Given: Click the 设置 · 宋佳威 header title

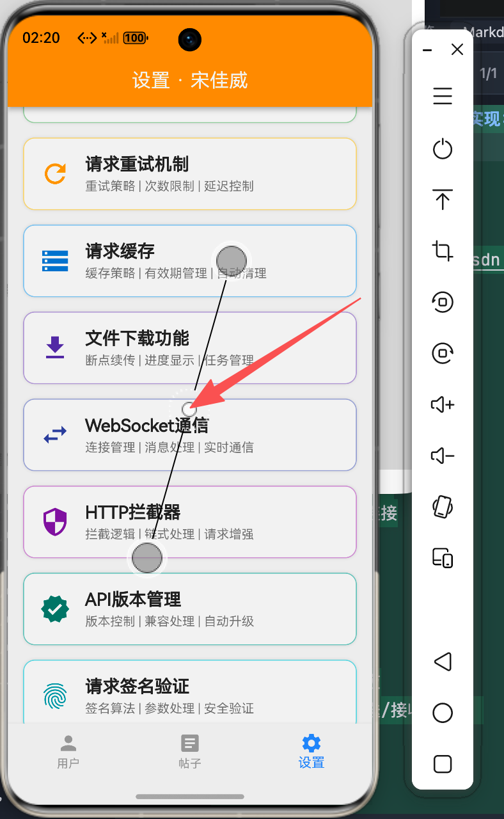Looking at the screenshot, I should (x=190, y=81).
